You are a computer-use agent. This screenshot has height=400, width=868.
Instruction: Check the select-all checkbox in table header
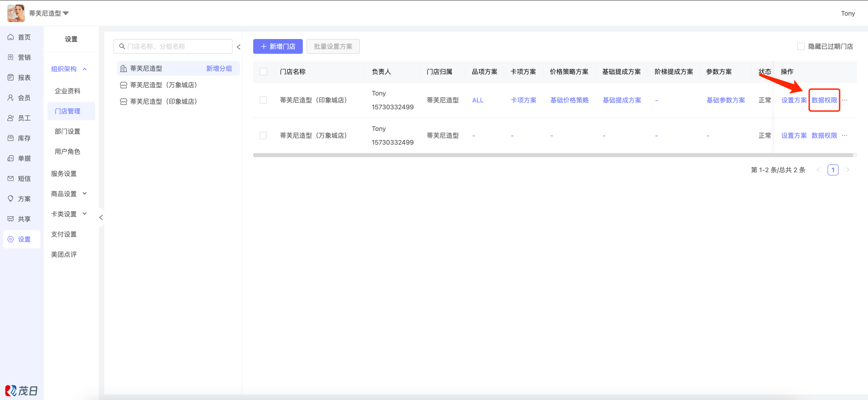pyautogui.click(x=263, y=72)
